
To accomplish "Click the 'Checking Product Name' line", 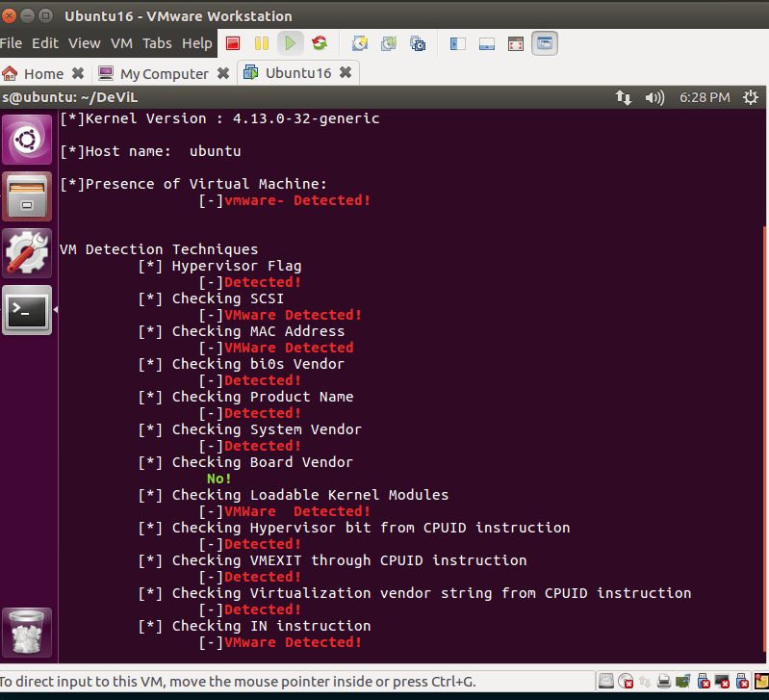I will tap(245, 397).
